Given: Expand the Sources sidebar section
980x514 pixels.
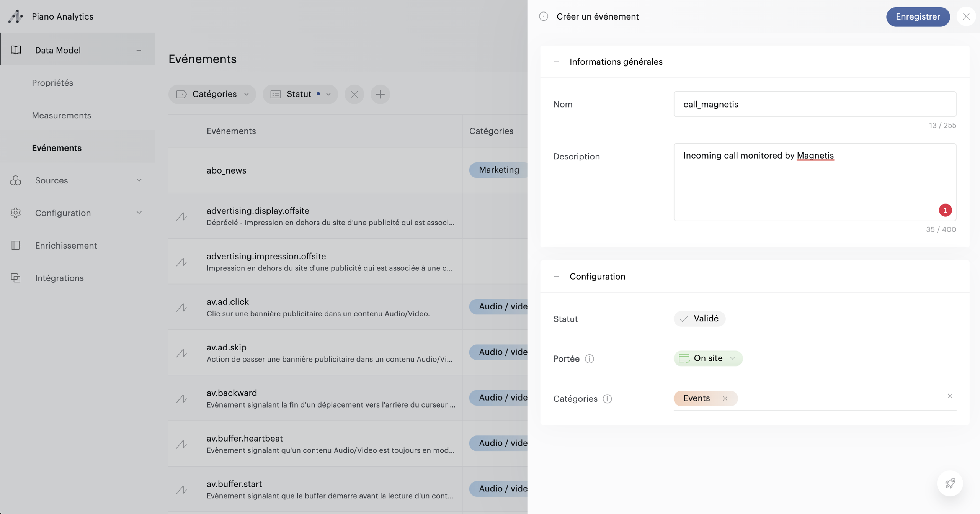Looking at the screenshot, I should 78,180.
